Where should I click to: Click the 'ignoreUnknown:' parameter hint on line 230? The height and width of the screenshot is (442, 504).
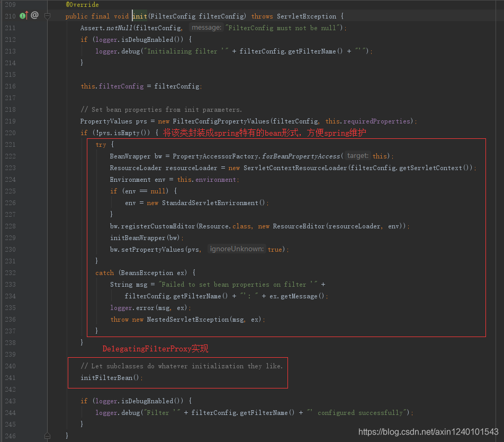click(x=237, y=249)
